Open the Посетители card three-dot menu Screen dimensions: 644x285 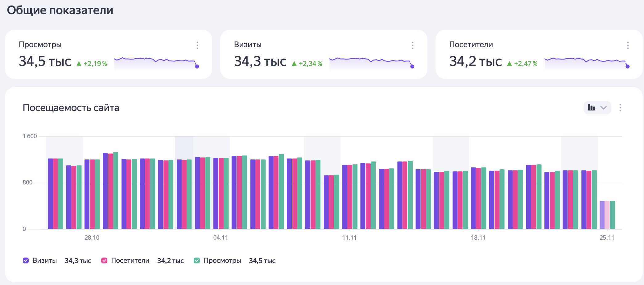(x=628, y=45)
